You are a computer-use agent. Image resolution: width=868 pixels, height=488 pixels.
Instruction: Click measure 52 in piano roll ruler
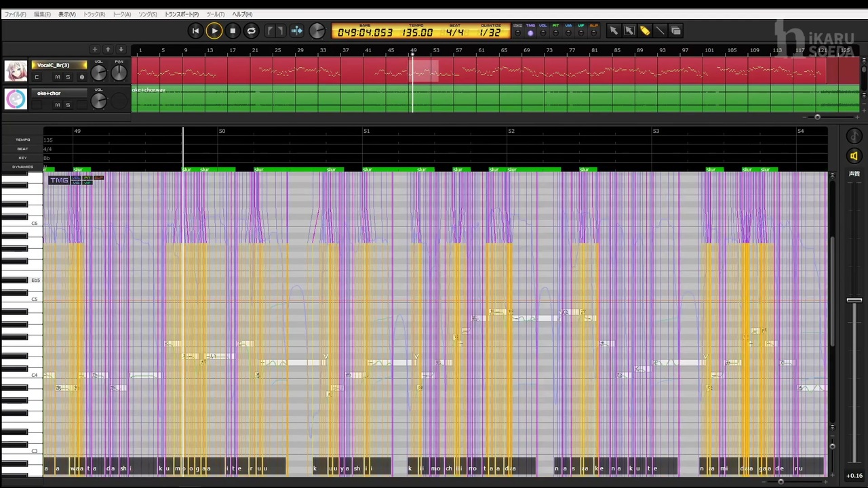pyautogui.click(x=511, y=131)
